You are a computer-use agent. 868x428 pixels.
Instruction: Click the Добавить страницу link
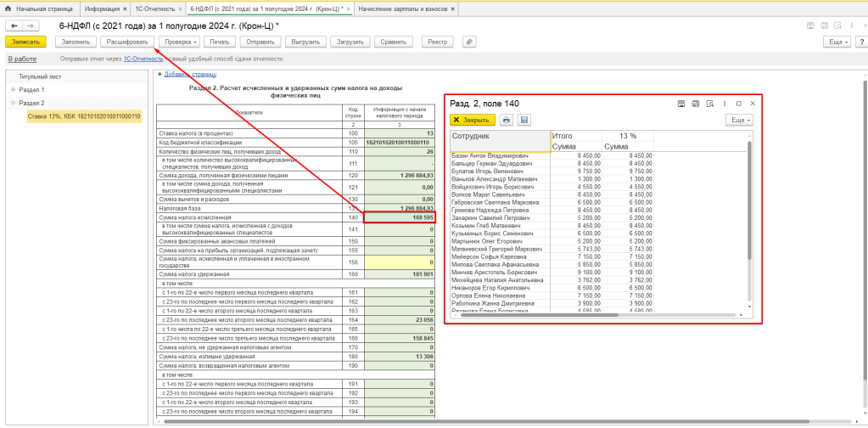189,74
